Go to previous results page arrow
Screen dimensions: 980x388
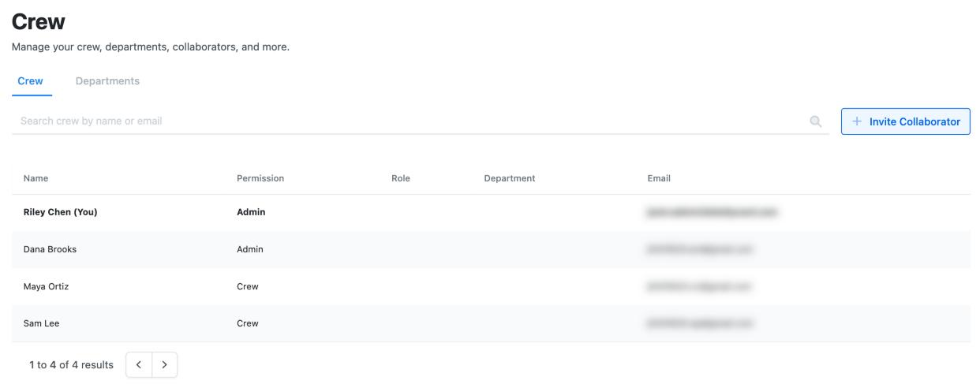pyautogui.click(x=139, y=364)
